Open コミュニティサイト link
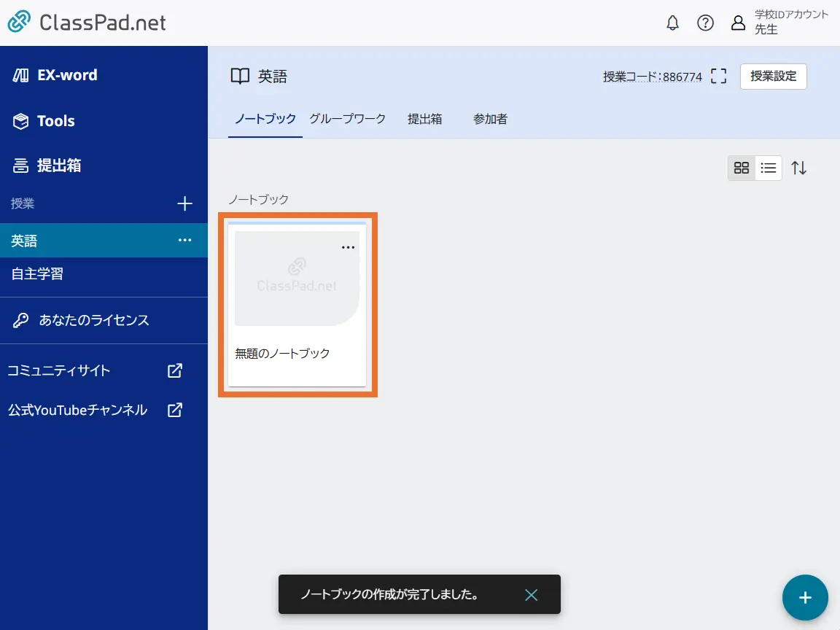The width and height of the screenshot is (840, 630). click(x=59, y=370)
